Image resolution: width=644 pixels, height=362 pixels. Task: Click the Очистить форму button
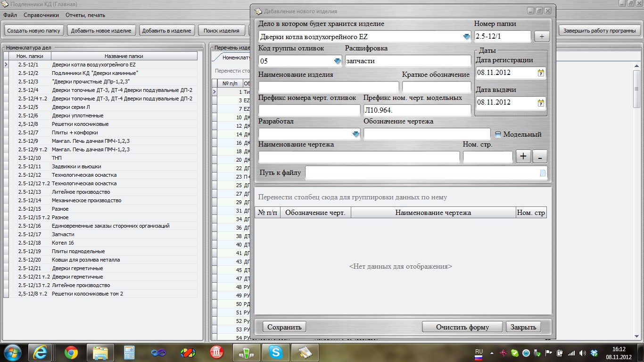click(462, 327)
